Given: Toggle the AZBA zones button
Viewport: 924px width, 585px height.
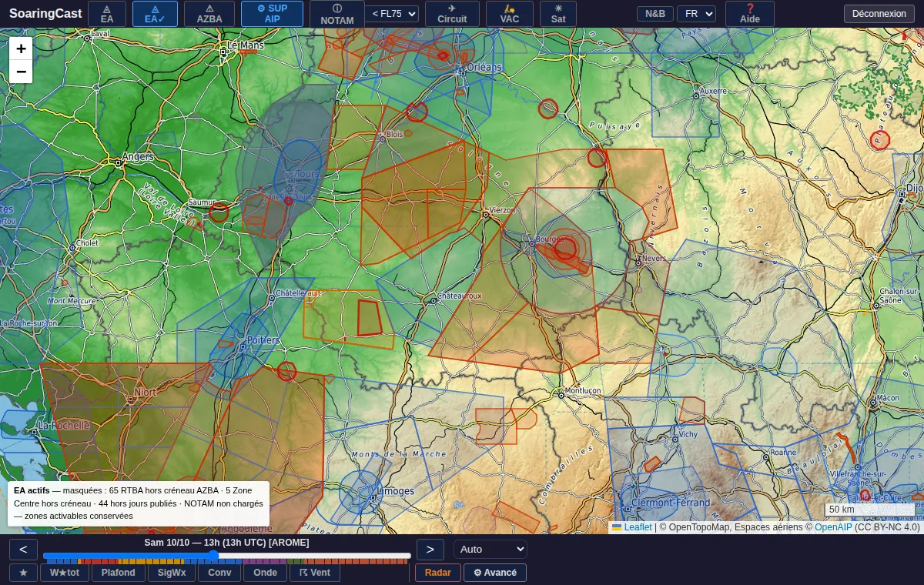Looking at the screenshot, I should pyautogui.click(x=209, y=14).
